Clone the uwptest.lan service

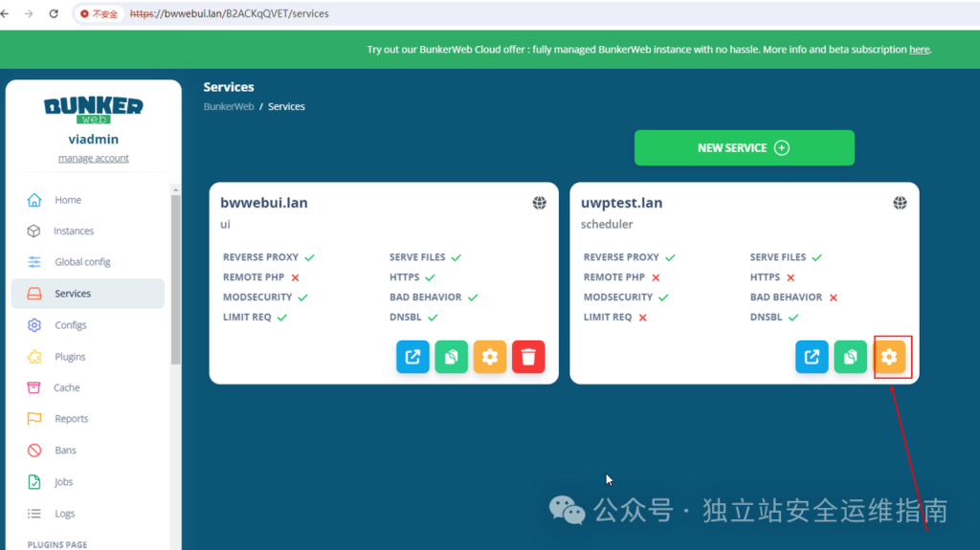point(851,357)
